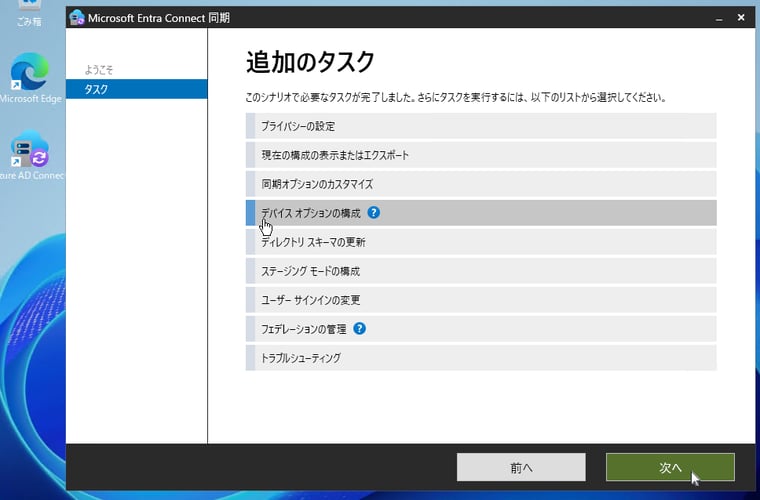Select ユーザー サインインの変更 task
This screenshot has height=500, width=760.
pos(481,300)
